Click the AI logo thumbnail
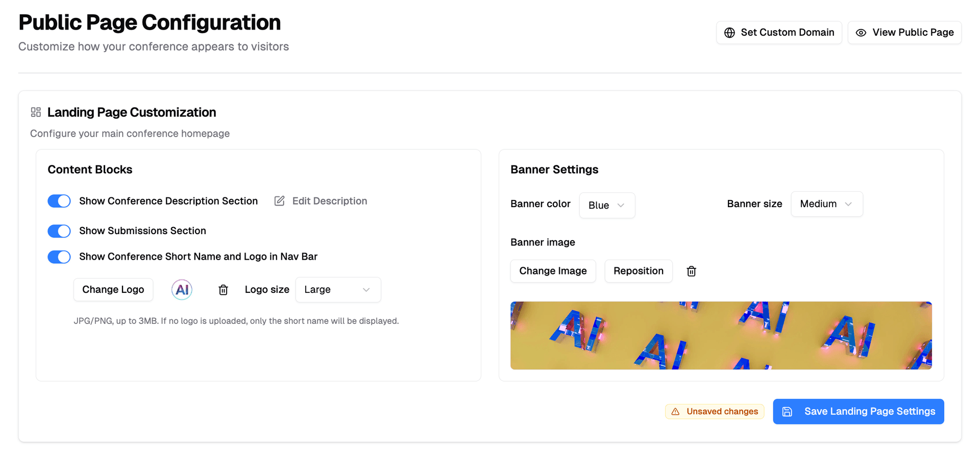The image size is (980, 454). tap(182, 289)
